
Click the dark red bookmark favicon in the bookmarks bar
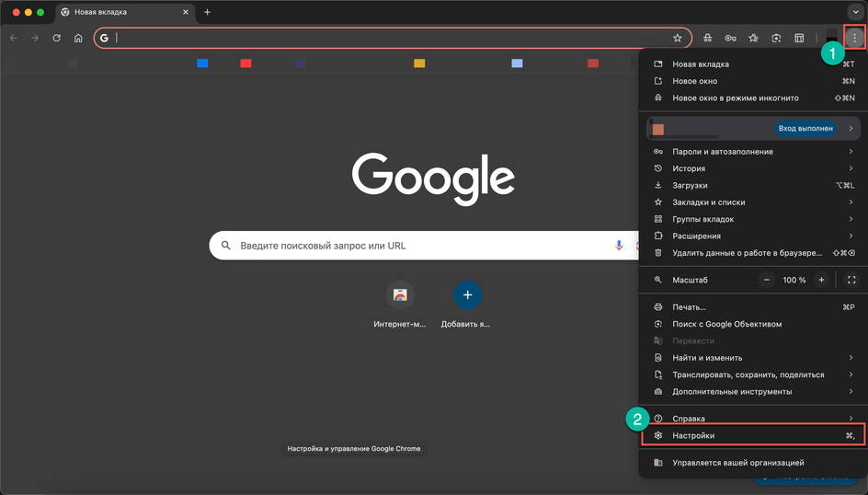(593, 63)
